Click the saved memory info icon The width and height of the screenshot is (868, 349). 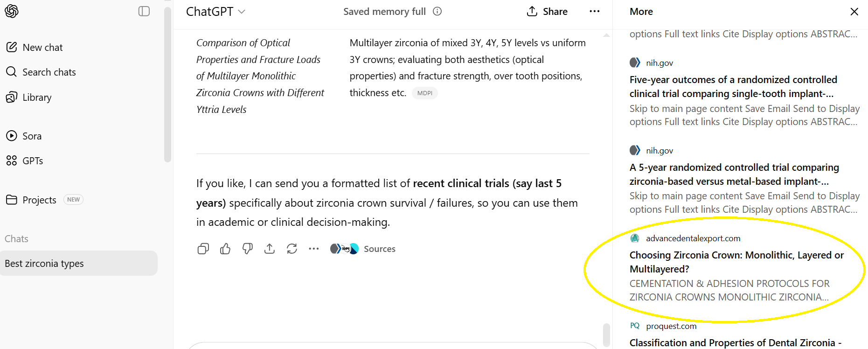pos(437,12)
